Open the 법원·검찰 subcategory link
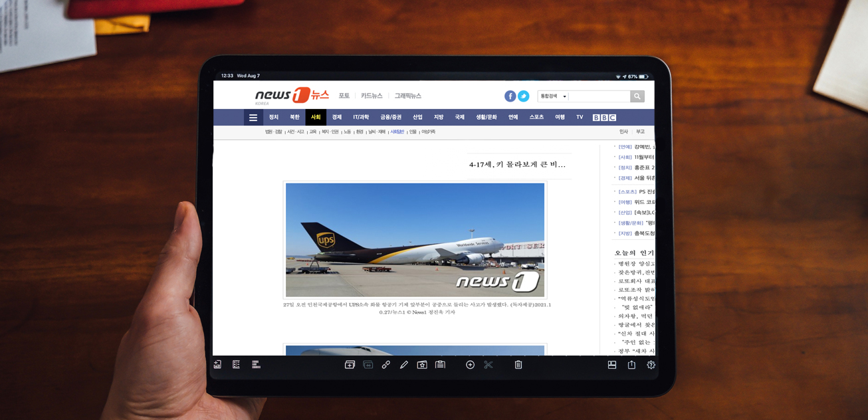868x420 pixels. (273, 132)
